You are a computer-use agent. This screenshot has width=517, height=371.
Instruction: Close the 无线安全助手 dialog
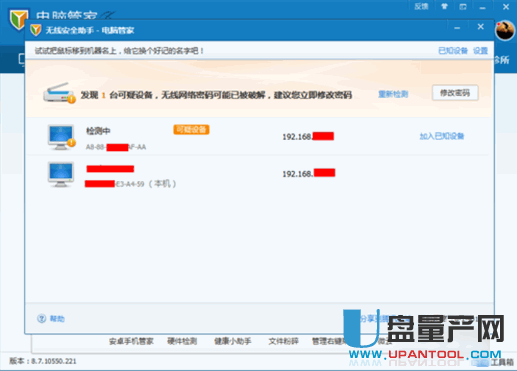pos(480,27)
